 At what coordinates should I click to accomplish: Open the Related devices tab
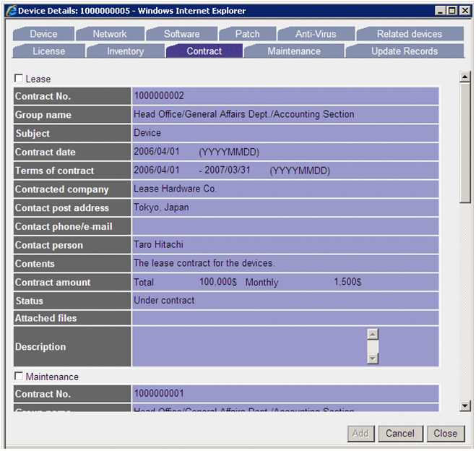point(410,34)
